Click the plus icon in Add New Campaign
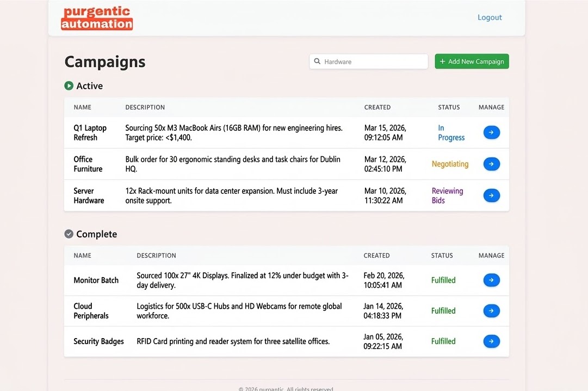Image resolution: width=588 pixels, height=391 pixels. (442, 61)
